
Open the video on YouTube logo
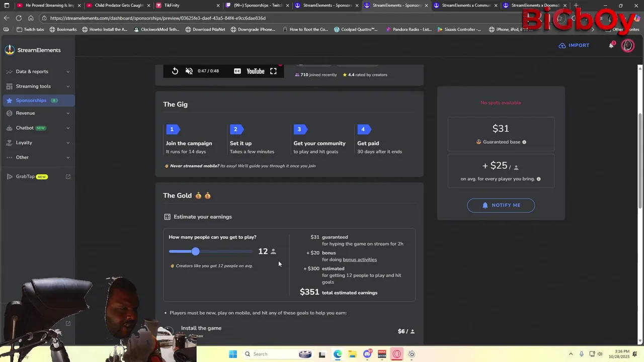coord(256,71)
